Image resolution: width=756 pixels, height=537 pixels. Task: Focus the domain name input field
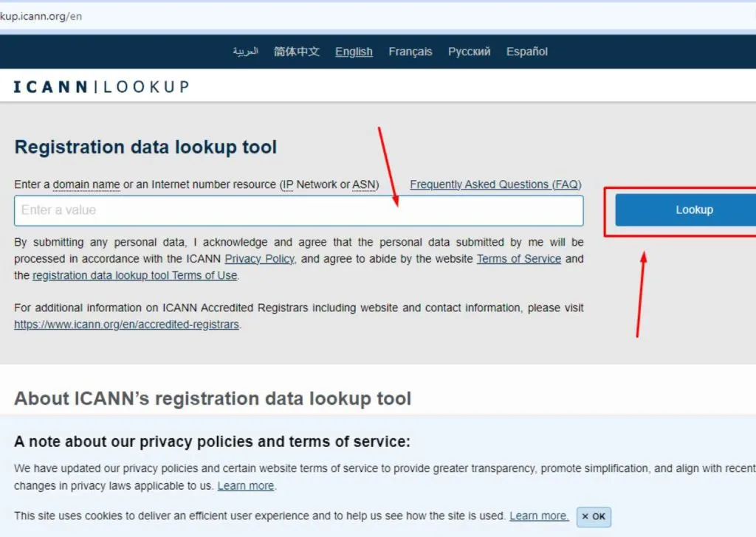[x=299, y=210]
